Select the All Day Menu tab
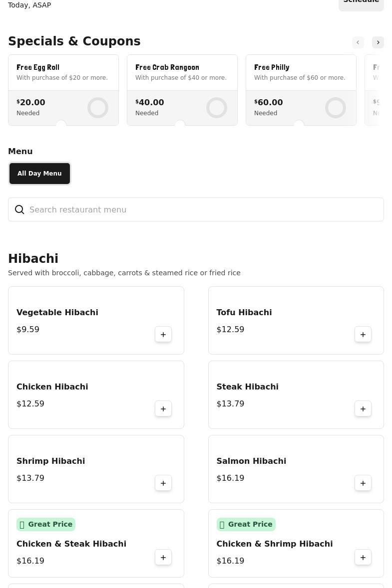This screenshot has height=588, width=392. (39, 174)
